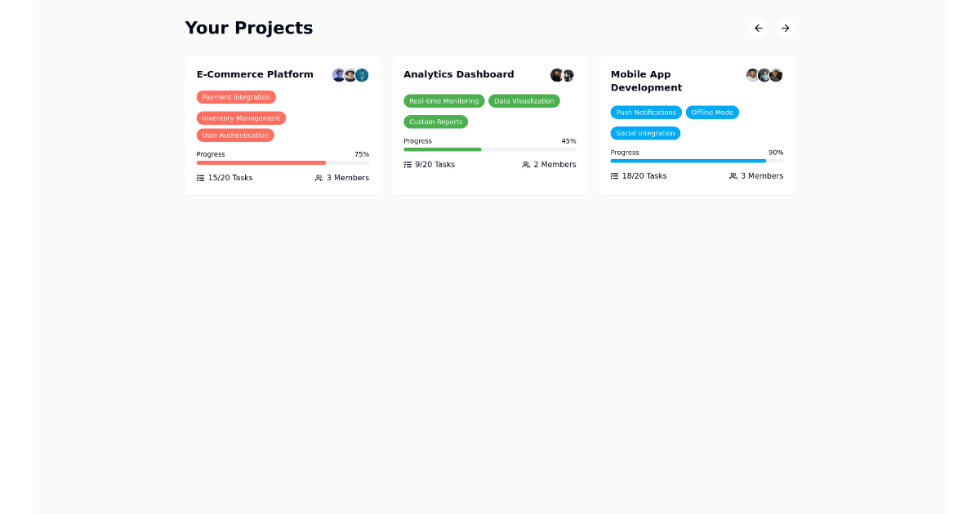Screen dimensions: 980x514
Task: Select the right arrow navigation icon
Action: (785, 28)
